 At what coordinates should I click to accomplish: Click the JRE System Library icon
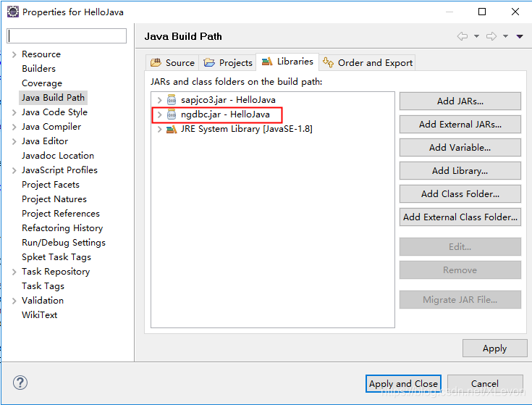pos(172,129)
